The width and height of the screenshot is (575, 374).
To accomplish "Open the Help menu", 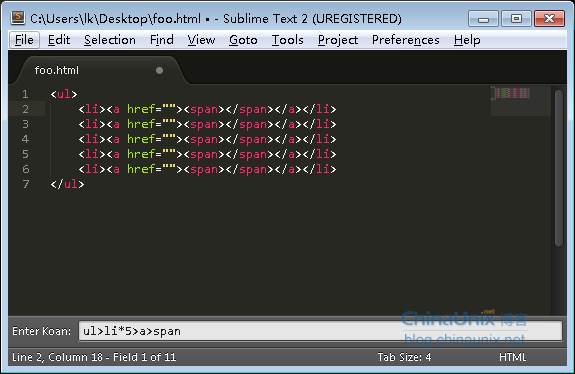I will click(467, 40).
